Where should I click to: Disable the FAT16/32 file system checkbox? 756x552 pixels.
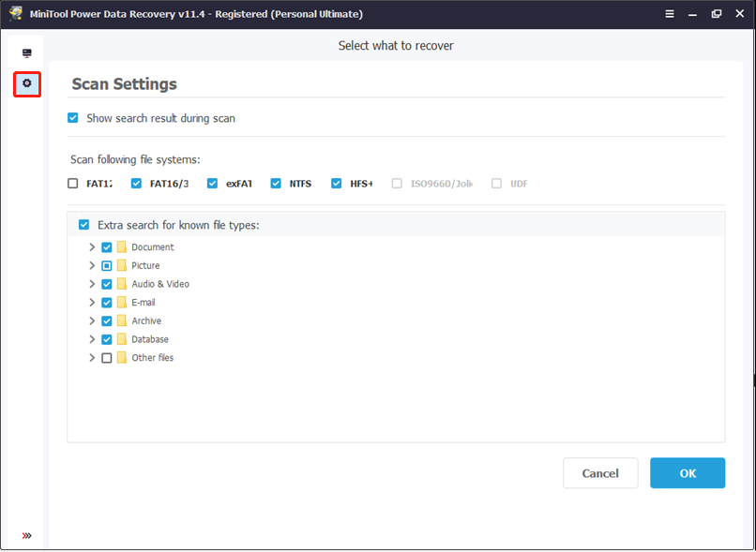click(136, 184)
